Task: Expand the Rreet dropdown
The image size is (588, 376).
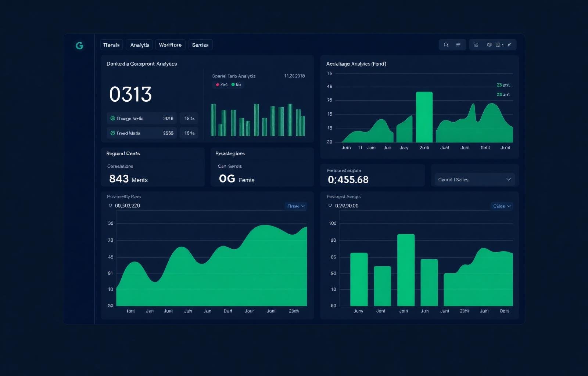Action: 296,206
